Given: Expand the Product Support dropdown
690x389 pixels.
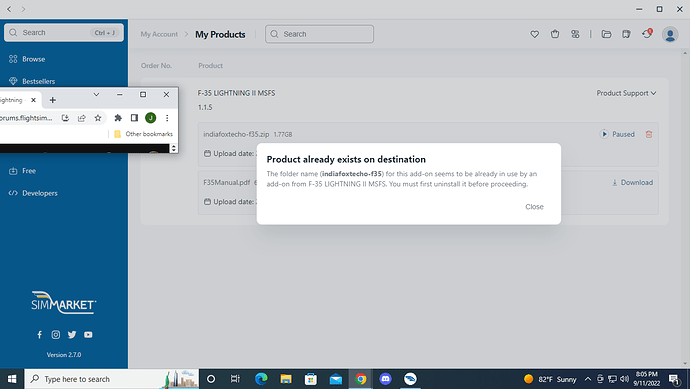Looking at the screenshot, I should [626, 93].
